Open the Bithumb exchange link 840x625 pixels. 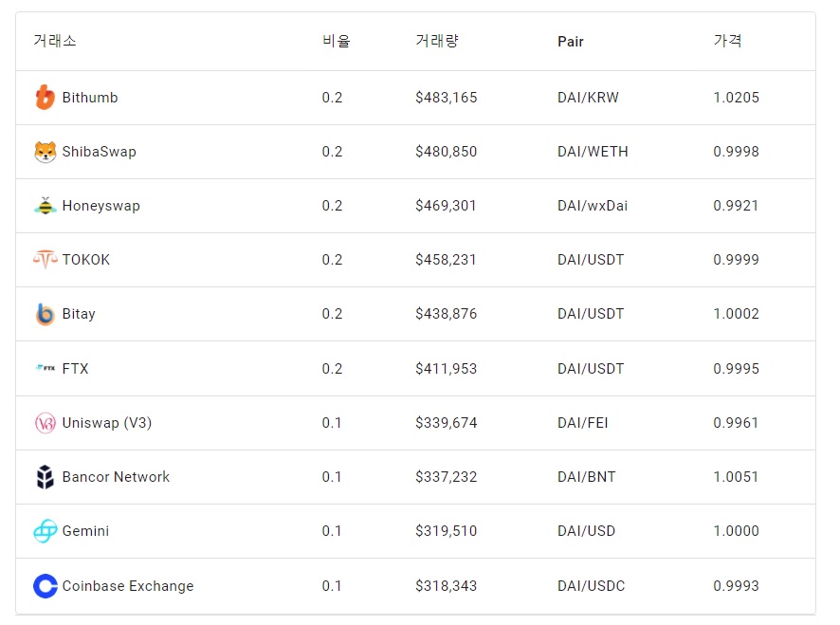point(90,98)
